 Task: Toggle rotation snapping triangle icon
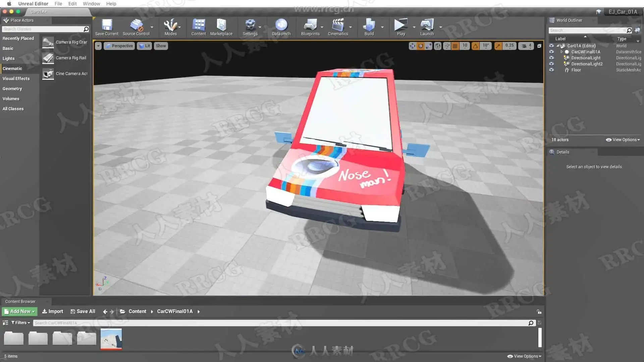475,46
